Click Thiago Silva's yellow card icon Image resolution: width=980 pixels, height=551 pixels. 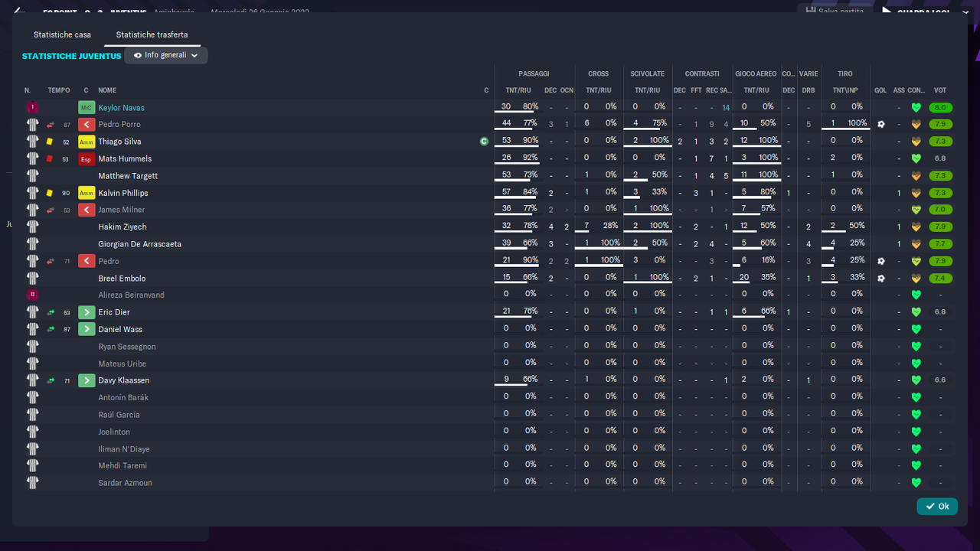coord(50,142)
